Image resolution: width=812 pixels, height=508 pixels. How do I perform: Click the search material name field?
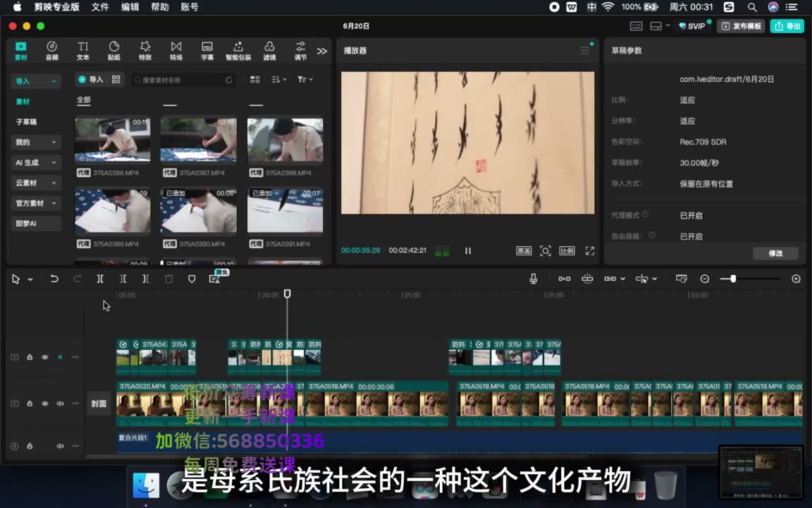[x=183, y=80]
